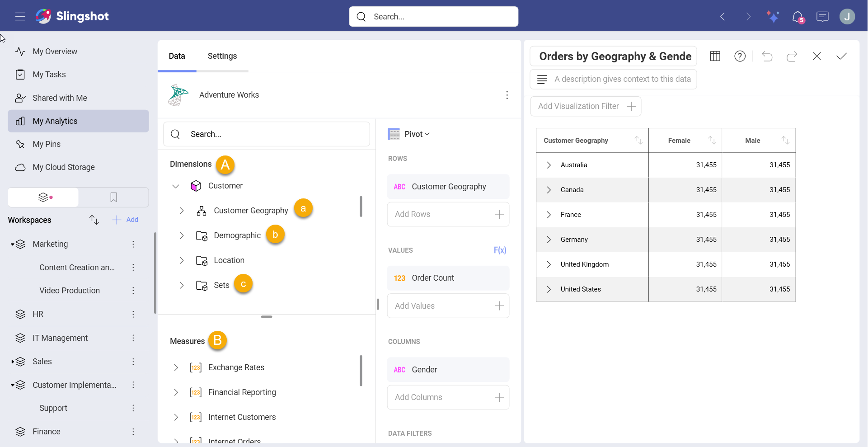Screen dimensions: 868x447
Task: Collapse the Marketing workspace
Action: pyautogui.click(x=12, y=245)
